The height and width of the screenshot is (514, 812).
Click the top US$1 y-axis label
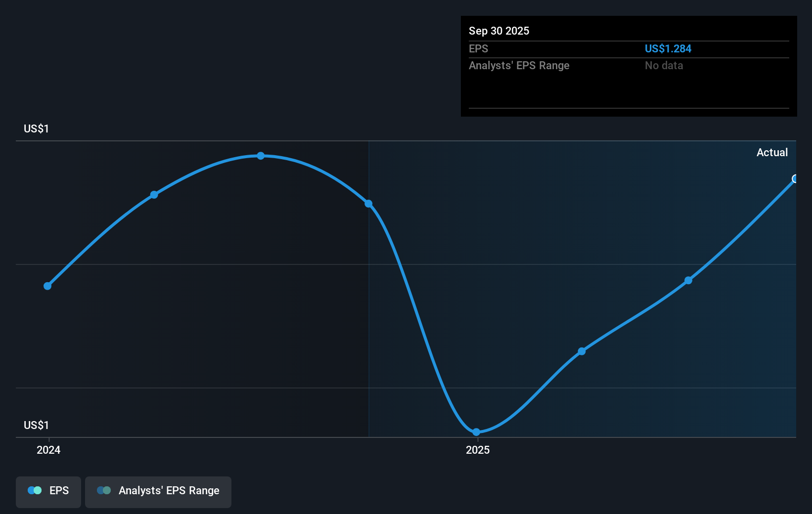36,128
